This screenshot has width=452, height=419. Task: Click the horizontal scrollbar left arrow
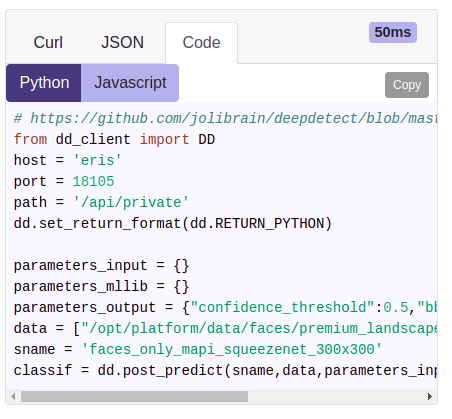13,396
